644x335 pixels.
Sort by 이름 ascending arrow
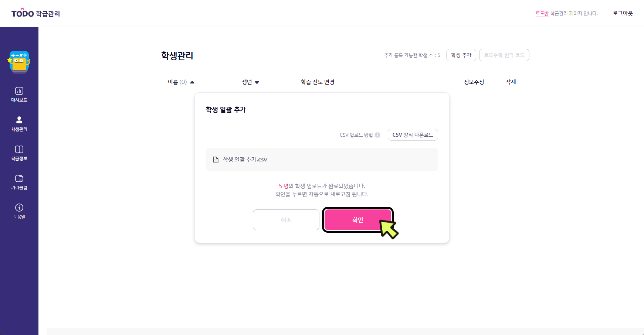[x=192, y=82]
